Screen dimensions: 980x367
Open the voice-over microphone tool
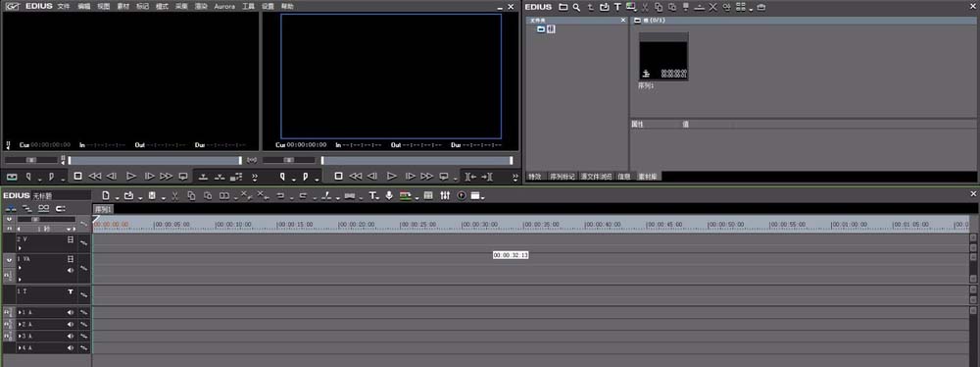click(389, 196)
